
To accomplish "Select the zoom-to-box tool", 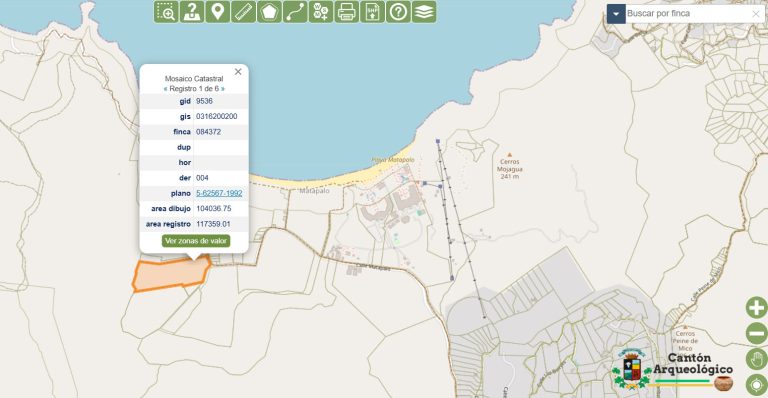I will (x=166, y=12).
